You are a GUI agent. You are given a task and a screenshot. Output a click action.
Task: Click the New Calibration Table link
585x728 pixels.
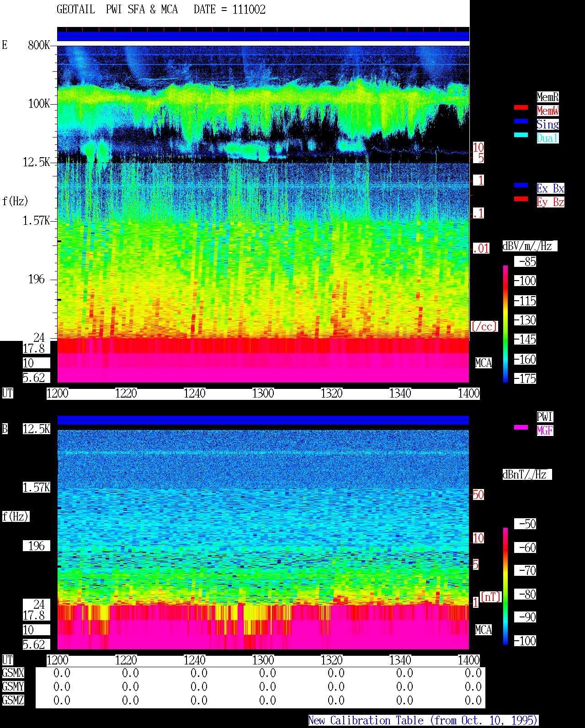pos(423,721)
